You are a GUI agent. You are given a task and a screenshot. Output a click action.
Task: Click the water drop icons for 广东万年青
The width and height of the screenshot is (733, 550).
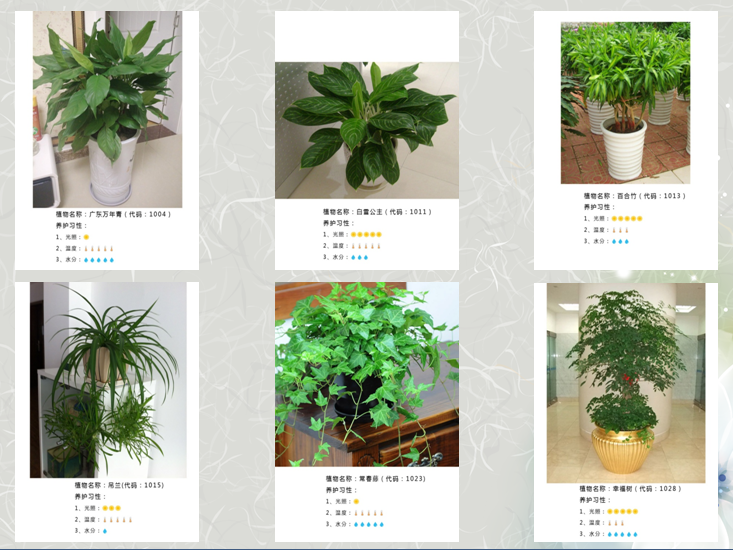tap(99, 260)
